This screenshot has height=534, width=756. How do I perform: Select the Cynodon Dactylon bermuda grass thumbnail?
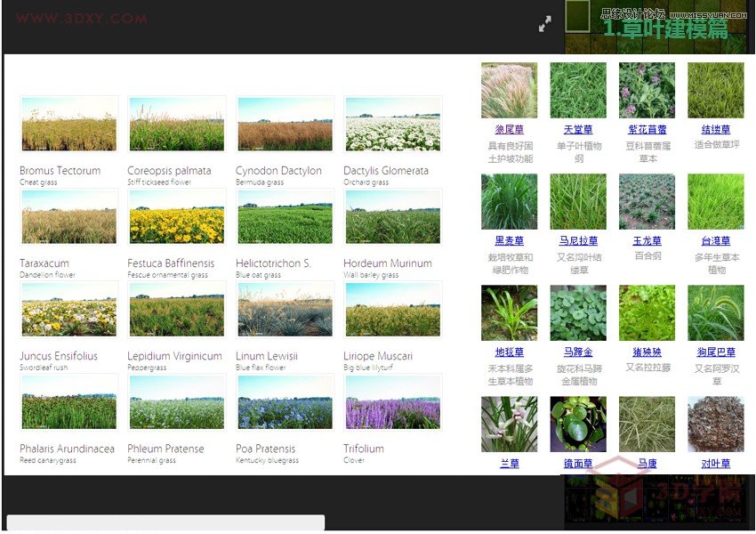[285, 122]
